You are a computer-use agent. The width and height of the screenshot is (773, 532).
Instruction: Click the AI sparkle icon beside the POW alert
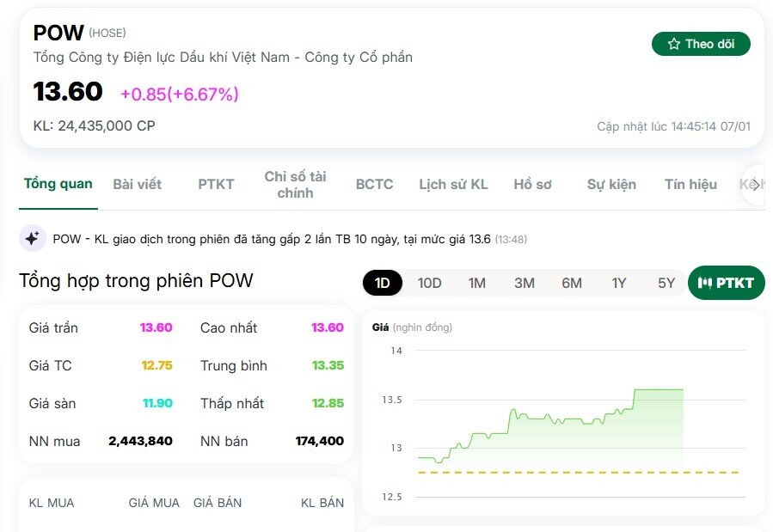[32, 237]
